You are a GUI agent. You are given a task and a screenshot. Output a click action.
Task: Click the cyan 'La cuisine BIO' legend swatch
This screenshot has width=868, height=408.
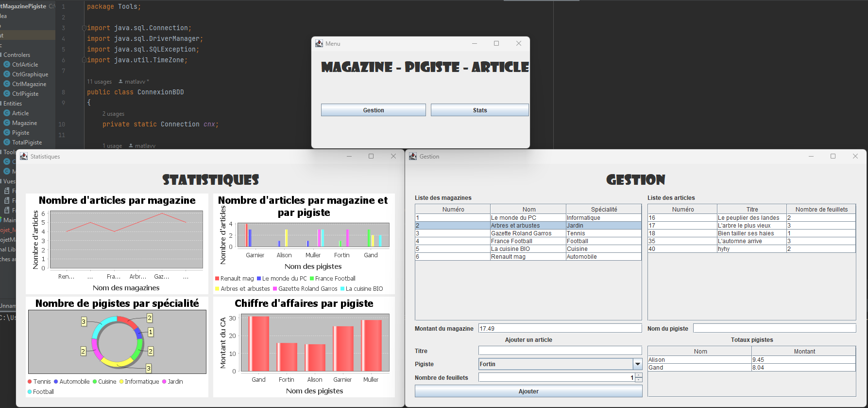342,289
